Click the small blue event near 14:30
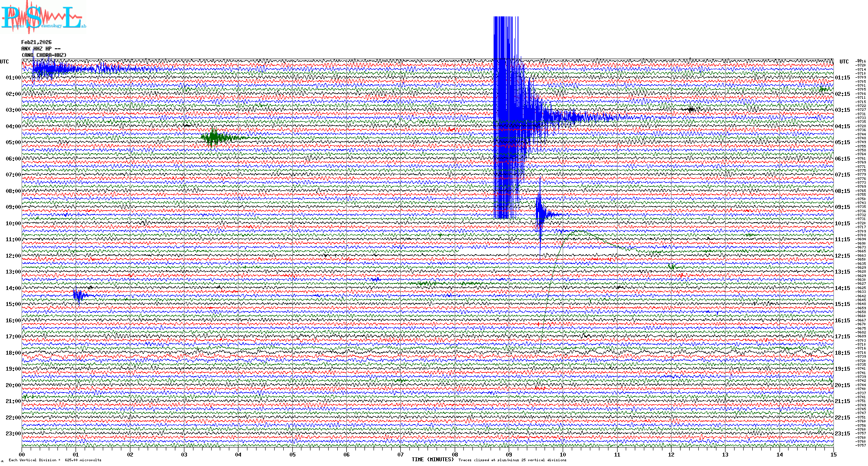 tap(79, 296)
